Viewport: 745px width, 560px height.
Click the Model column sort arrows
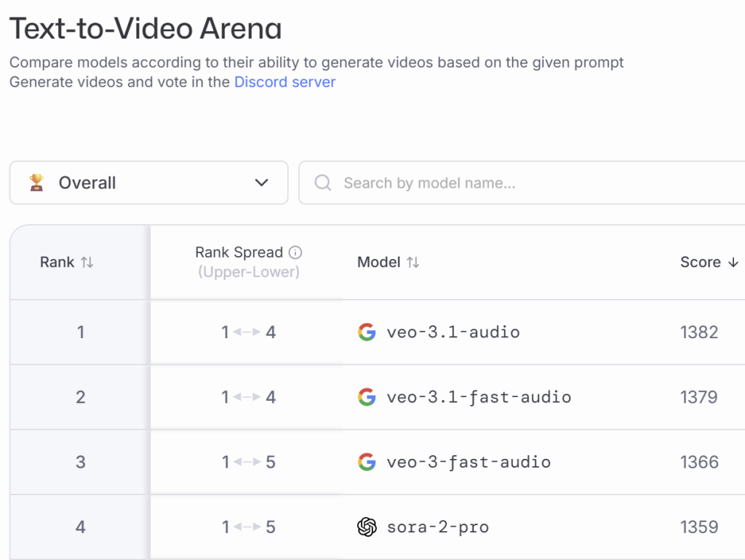tap(413, 263)
